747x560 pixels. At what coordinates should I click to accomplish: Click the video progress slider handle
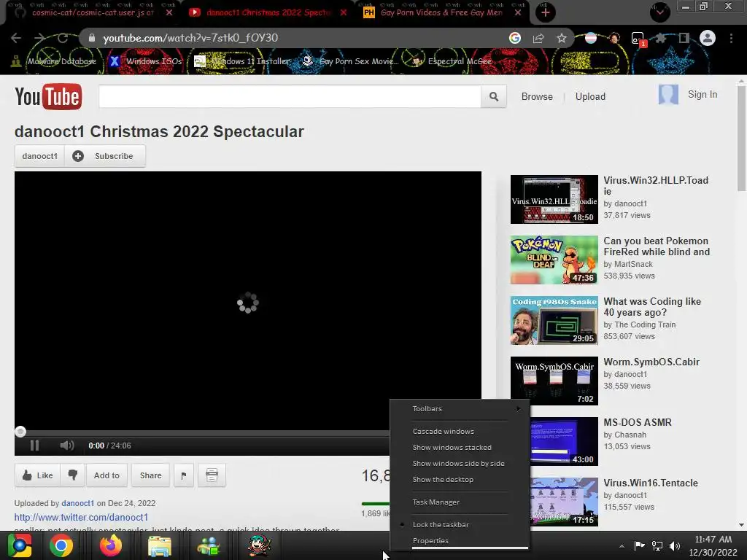20,432
